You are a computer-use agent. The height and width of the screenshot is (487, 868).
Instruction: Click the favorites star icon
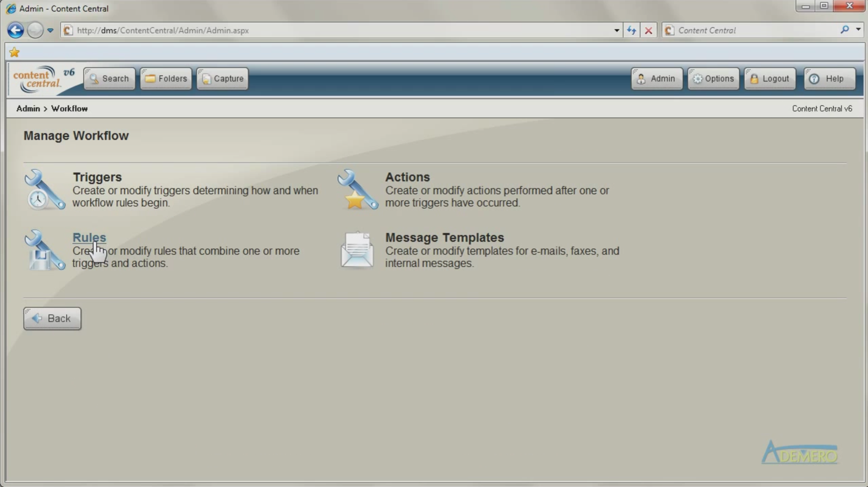(x=15, y=52)
